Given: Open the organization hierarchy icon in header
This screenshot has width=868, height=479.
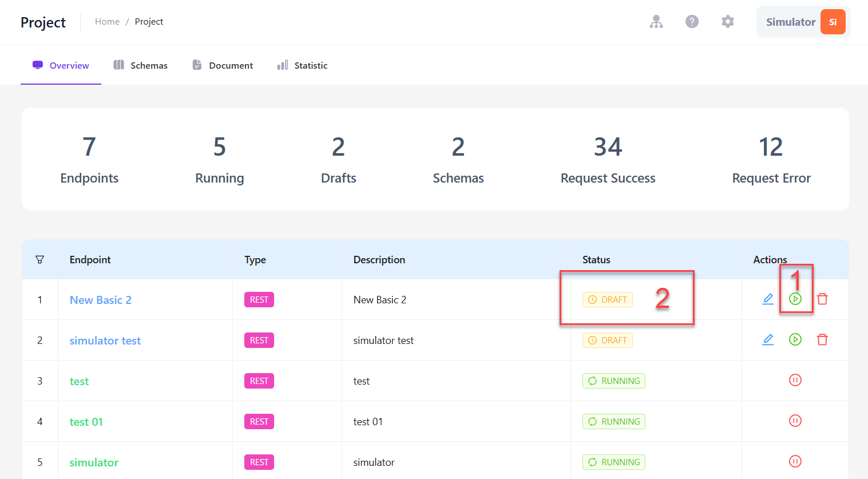Looking at the screenshot, I should coord(656,22).
